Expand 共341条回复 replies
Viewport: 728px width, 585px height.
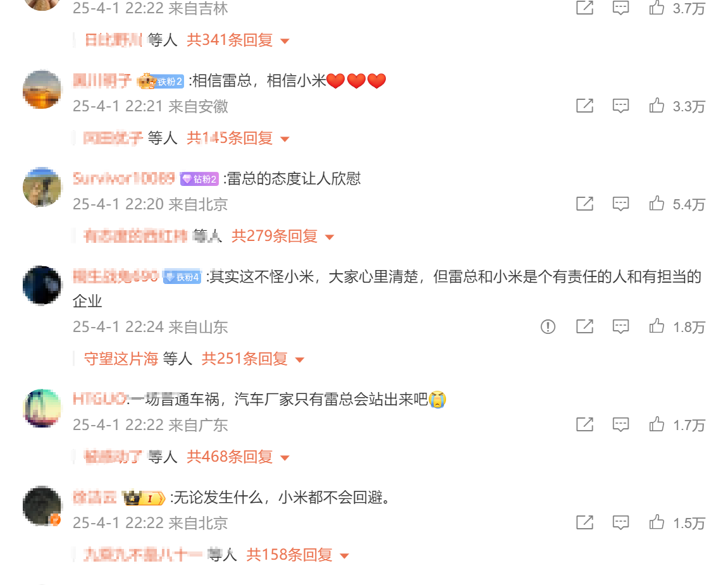pyautogui.click(x=238, y=40)
